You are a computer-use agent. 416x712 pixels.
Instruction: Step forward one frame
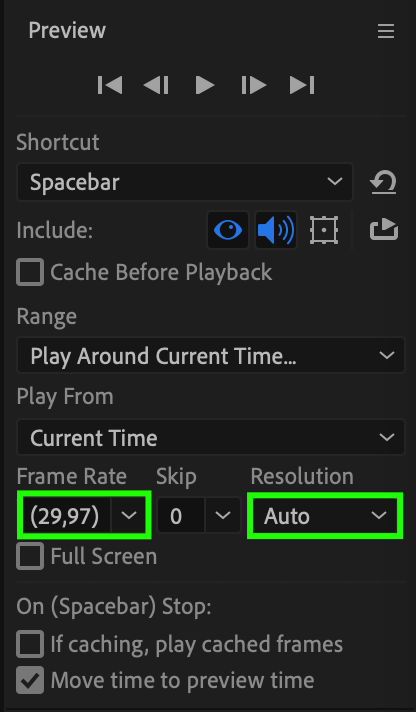(253, 85)
